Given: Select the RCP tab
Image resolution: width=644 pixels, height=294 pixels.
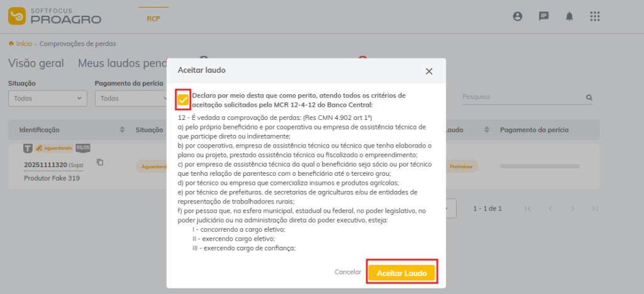Looking at the screenshot, I should [x=153, y=18].
